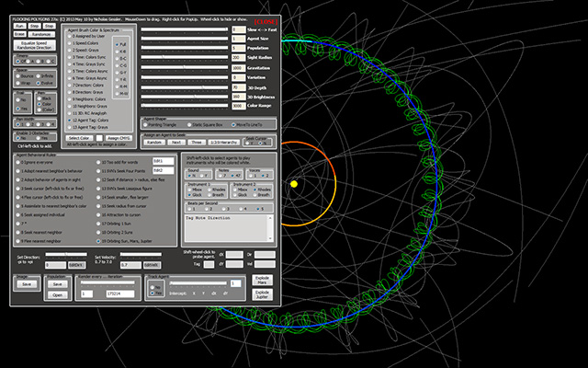Adjust the Slow to Fast speed slider
Viewport: 588px width, 368px height.
coord(185,29)
